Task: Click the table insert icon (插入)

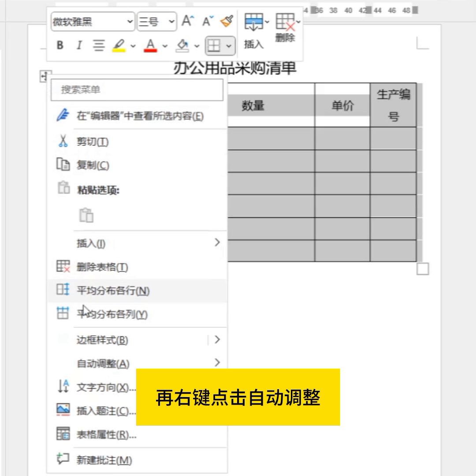Action: 254,22
